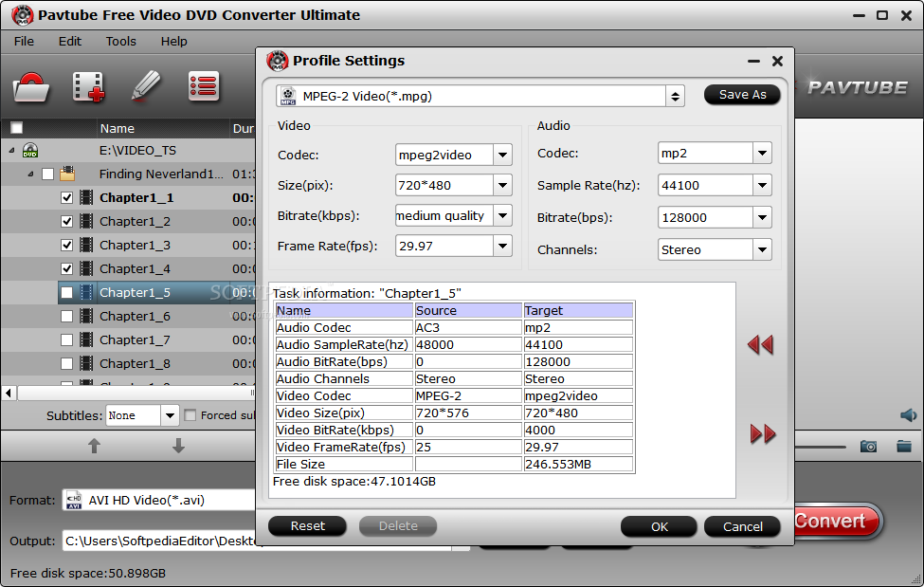Click the Save As button
The width and height of the screenshot is (924, 587).
[742, 95]
